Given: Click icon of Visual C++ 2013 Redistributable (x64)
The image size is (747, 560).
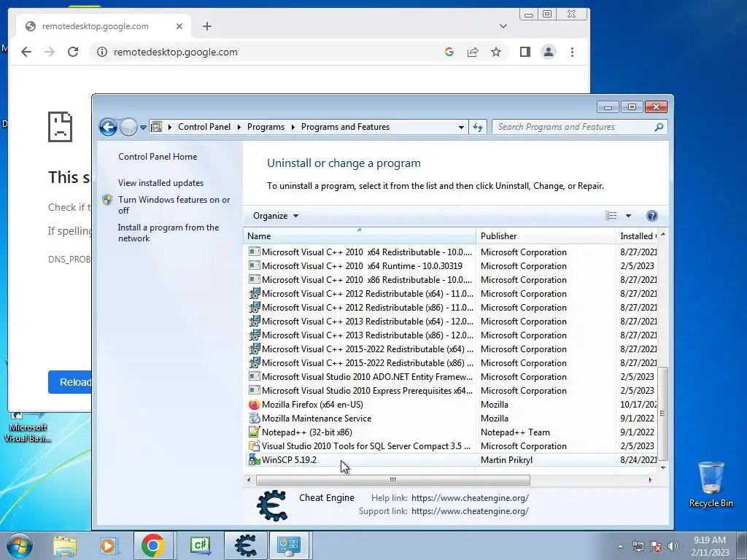Looking at the screenshot, I should pyautogui.click(x=255, y=321).
